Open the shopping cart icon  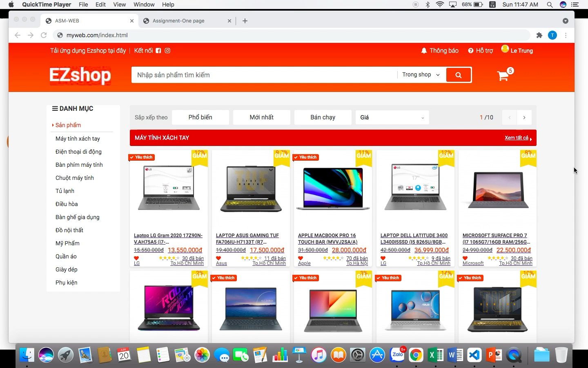[x=503, y=76]
